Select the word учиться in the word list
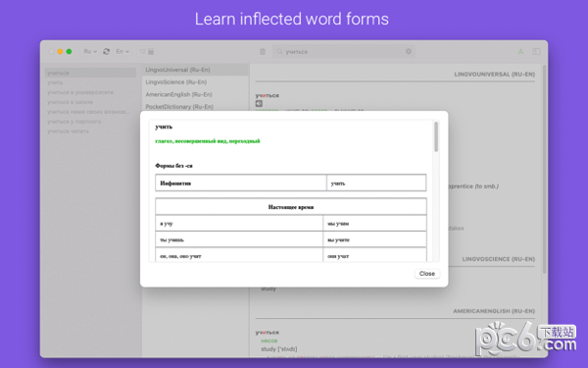Image resolution: width=588 pixels, height=368 pixels. tap(90, 73)
